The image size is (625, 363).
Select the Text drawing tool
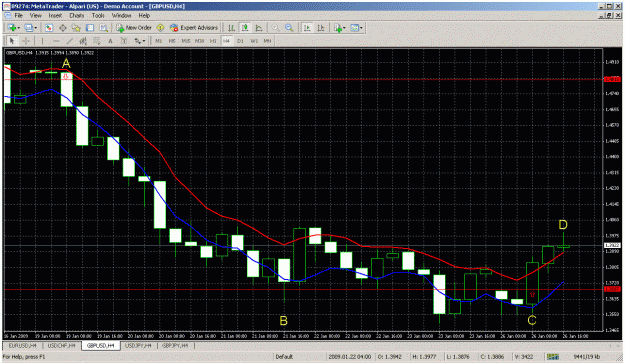110,41
